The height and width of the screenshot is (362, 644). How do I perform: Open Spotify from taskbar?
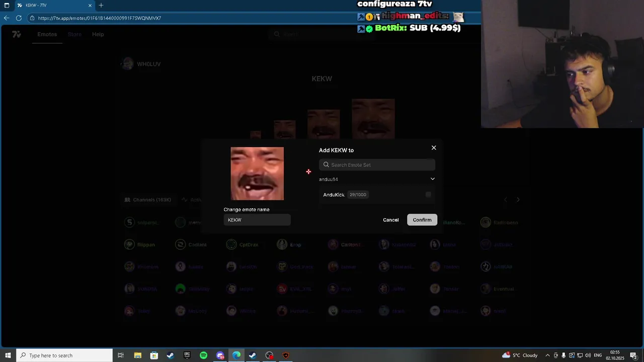(203, 355)
